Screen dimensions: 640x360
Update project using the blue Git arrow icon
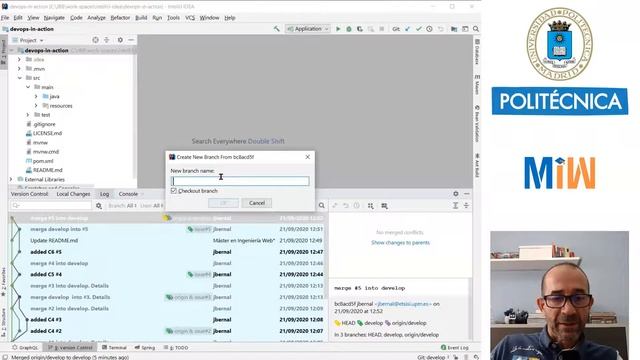point(407,29)
